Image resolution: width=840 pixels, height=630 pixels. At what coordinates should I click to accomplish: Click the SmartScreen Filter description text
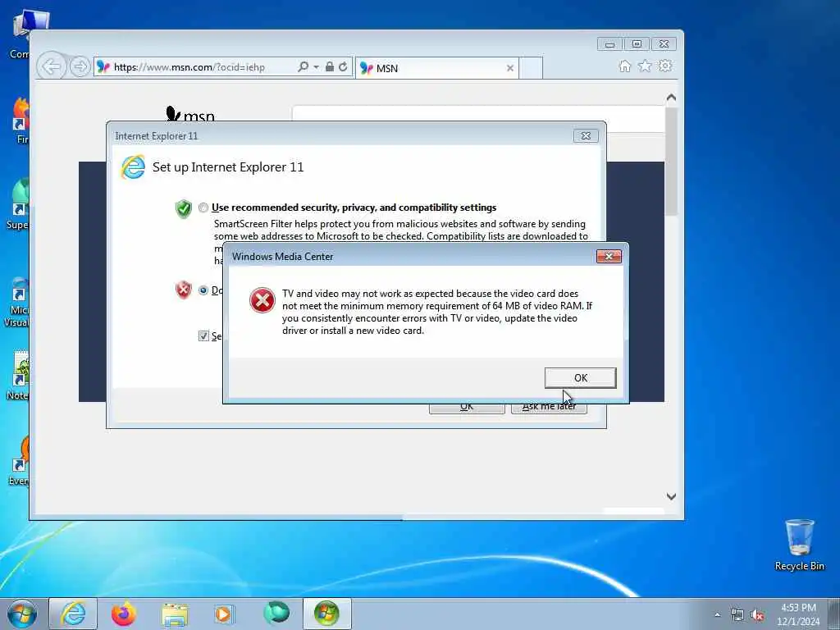pyautogui.click(x=400, y=230)
